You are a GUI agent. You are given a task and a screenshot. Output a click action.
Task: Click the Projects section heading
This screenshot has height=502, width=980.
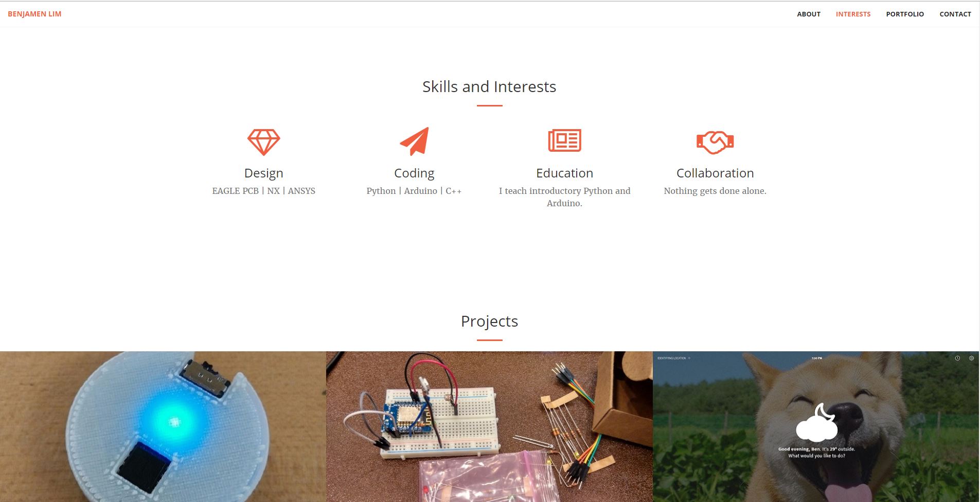point(489,321)
